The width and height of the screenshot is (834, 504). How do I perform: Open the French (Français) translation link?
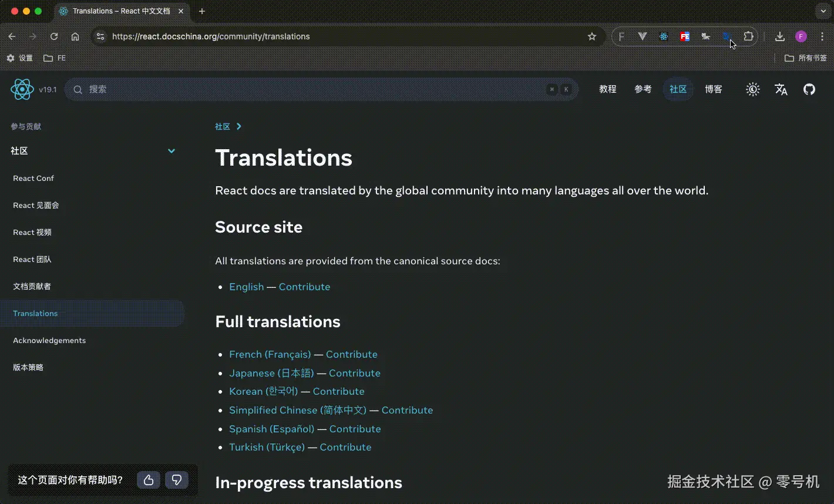click(270, 354)
